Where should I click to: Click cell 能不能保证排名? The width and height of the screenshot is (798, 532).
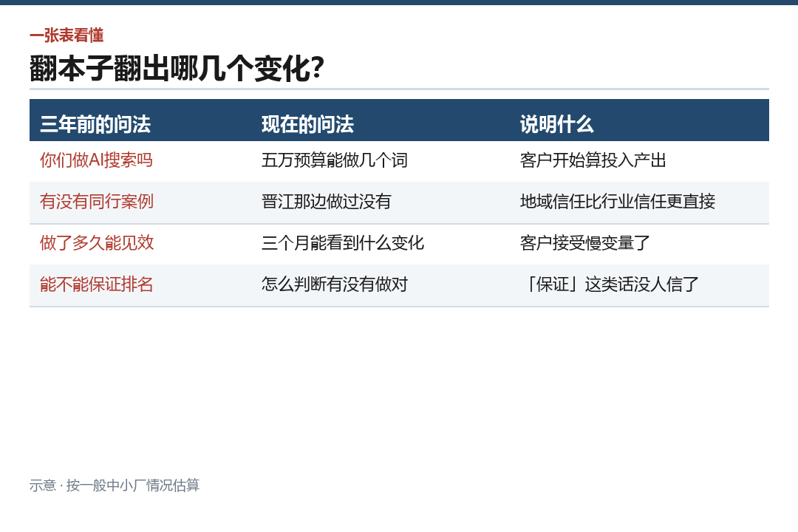[96, 284]
